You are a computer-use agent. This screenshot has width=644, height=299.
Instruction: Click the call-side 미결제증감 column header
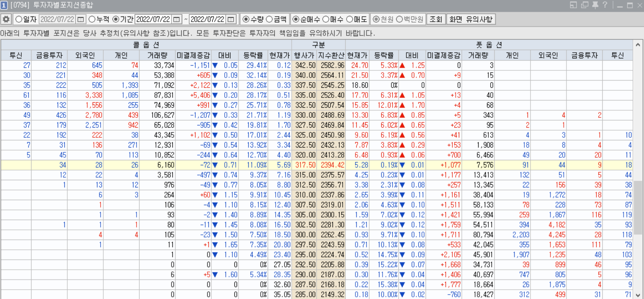[x=193, y=55]
